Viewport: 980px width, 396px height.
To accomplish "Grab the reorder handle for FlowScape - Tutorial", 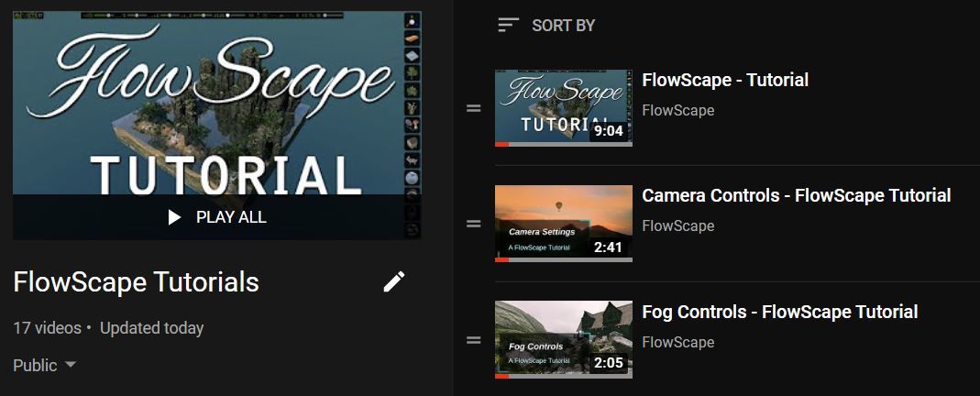I will [474, 108].
